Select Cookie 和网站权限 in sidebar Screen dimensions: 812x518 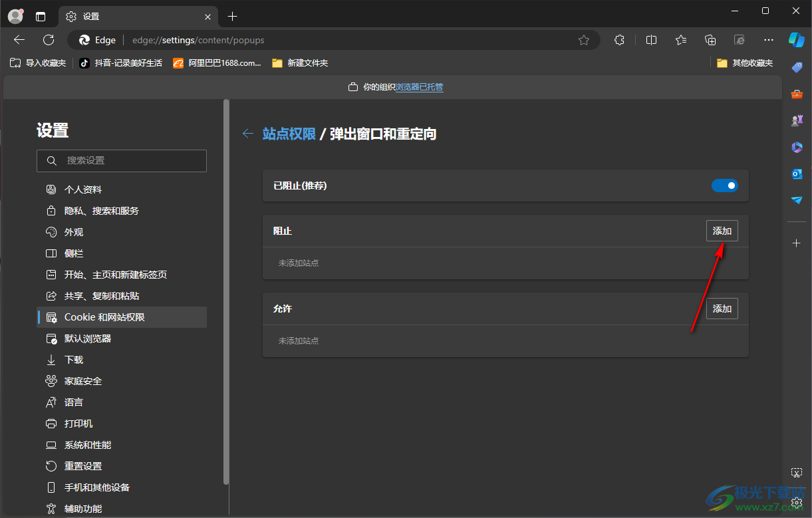122,317
